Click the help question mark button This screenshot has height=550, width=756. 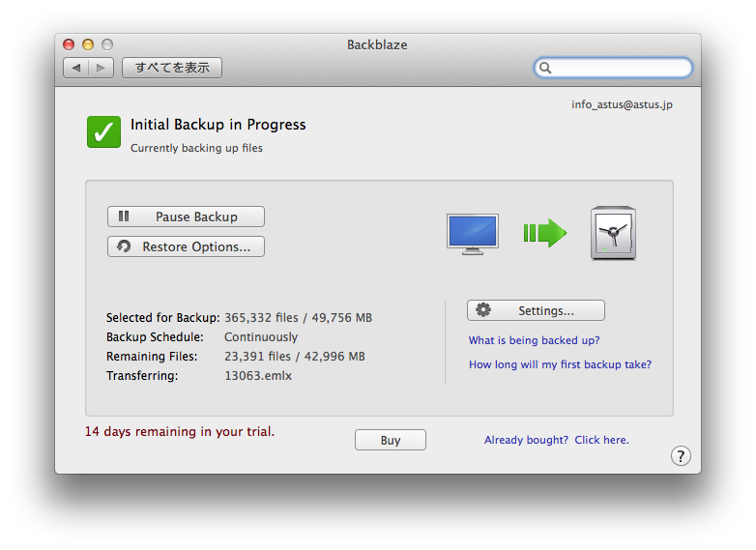[681, 456]
